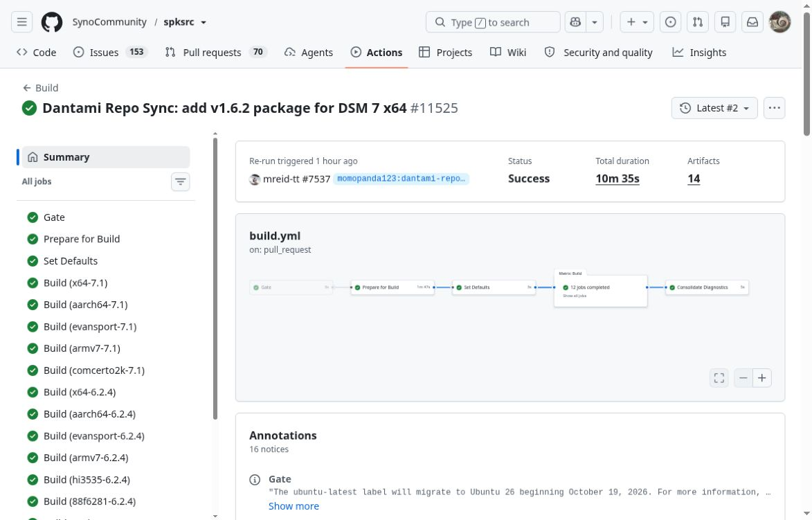Image resolution: width=812 pixels, height=520 pixels.
Task: Switch to the Issues tab
Action: (x=110, y=53)
